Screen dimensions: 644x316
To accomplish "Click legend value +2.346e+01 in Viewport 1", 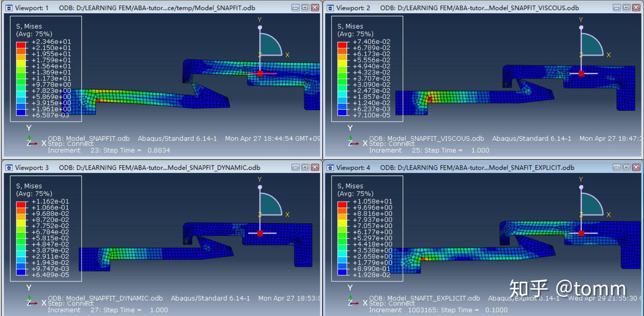I will coord(51,42).
